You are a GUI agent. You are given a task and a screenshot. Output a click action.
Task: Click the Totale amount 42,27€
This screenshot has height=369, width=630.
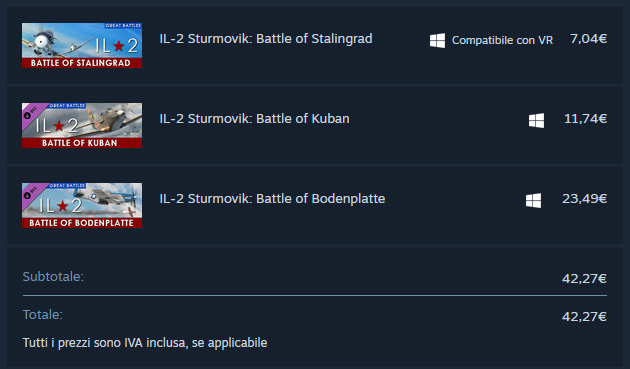(584, 317)
